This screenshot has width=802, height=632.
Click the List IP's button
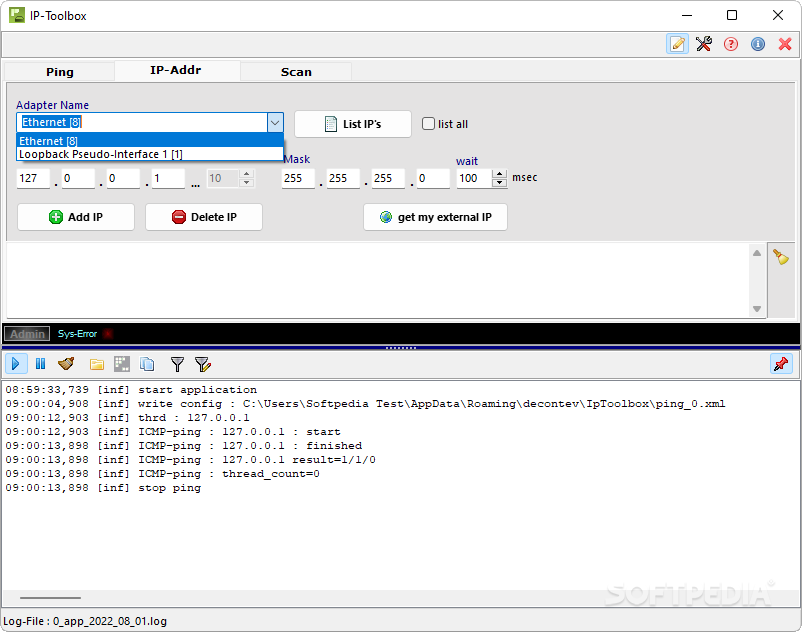(x=353, y=124)
